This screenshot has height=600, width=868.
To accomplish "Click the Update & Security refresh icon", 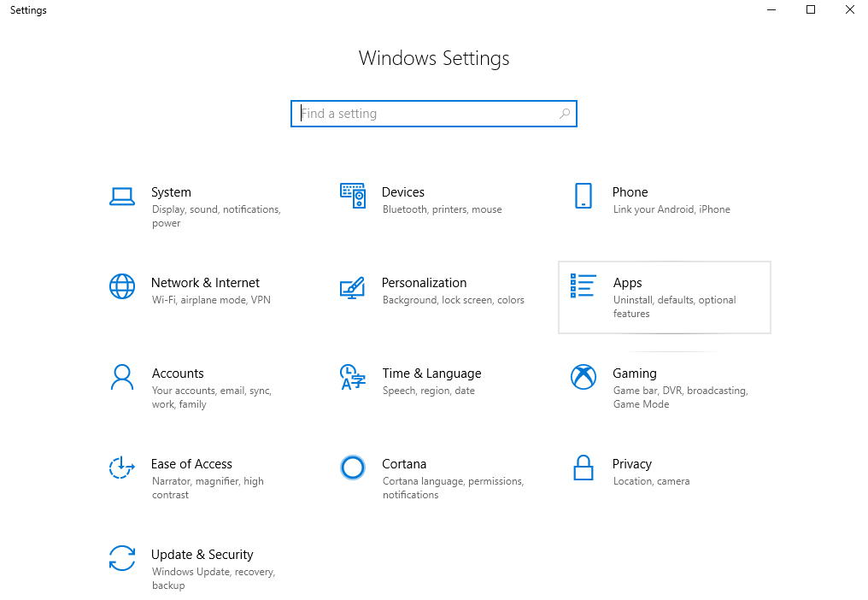I will pyautogui.click(x=122, y=558).
